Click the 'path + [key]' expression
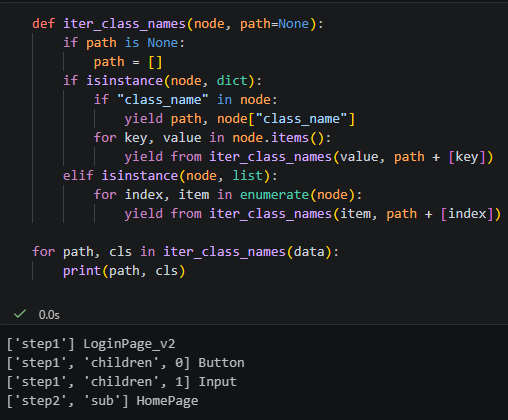The height and width of the screenshot is (420, 508). 439,157
